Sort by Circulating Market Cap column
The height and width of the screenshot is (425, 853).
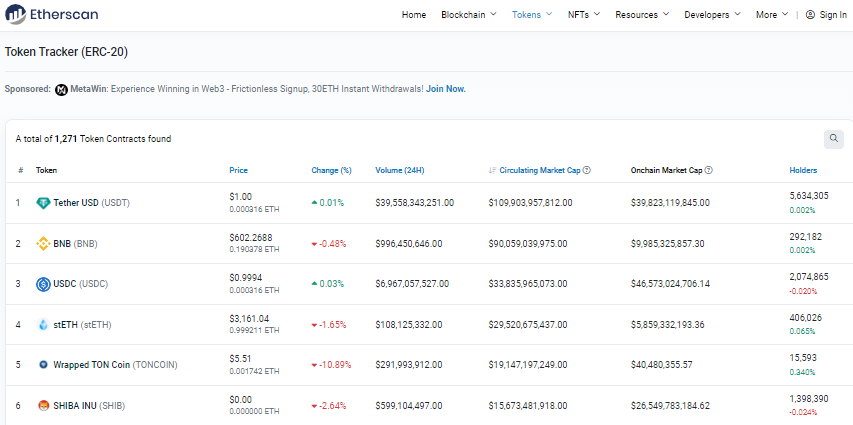click(x=539, y=170)
